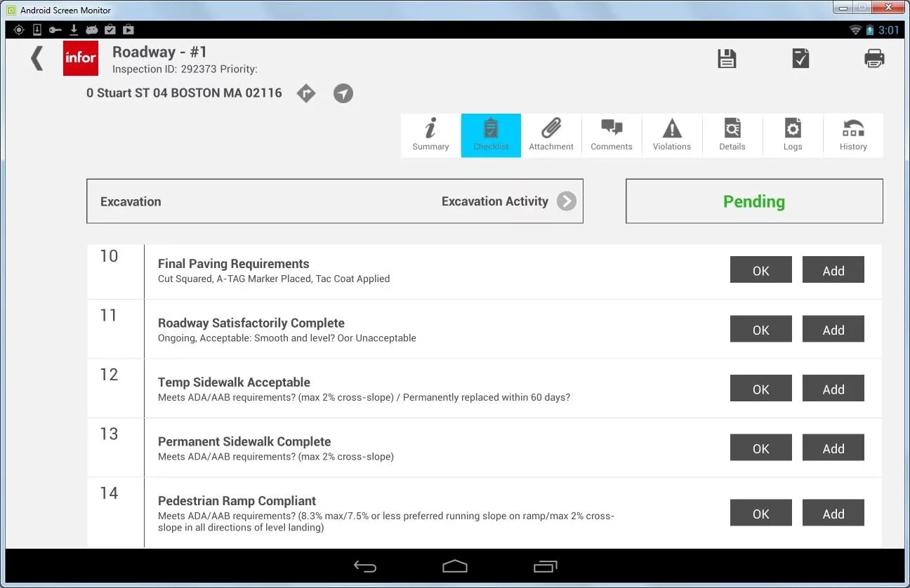Select the Final Paving Requirements title
The height and width of the screenshot is (588, 910).
tap(233, 264)
